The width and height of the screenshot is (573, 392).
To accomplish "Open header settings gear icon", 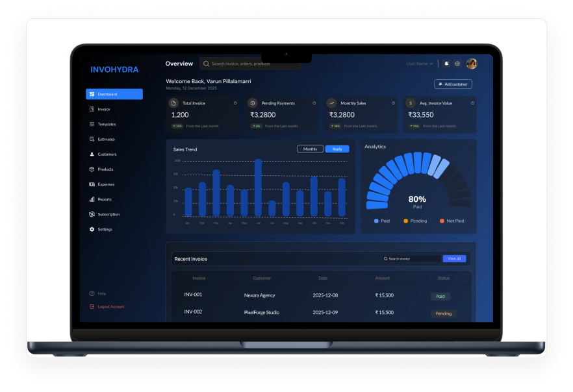I will tap(457, 64).
